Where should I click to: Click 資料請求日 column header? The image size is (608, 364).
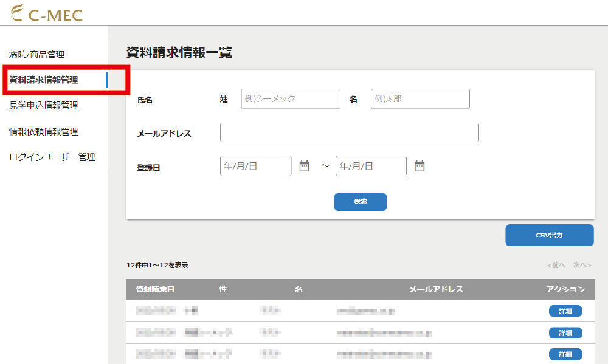click(x=155, y=289)
